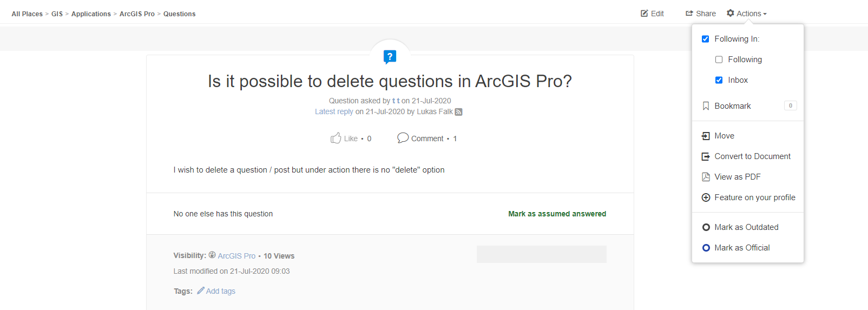Select Mark as Outdated option
The height and width of the screenshot is (310, 868).
[x=746, y=227]
